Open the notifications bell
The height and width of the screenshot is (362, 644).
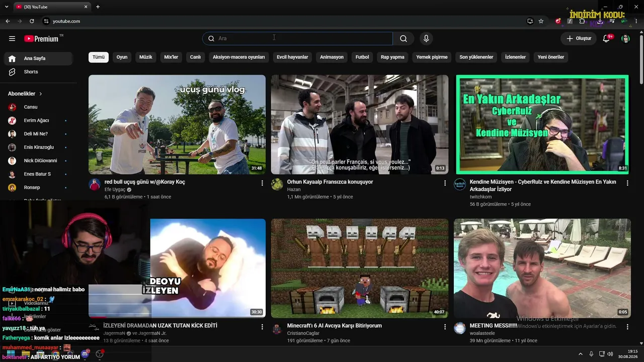[x=606, y=39]
